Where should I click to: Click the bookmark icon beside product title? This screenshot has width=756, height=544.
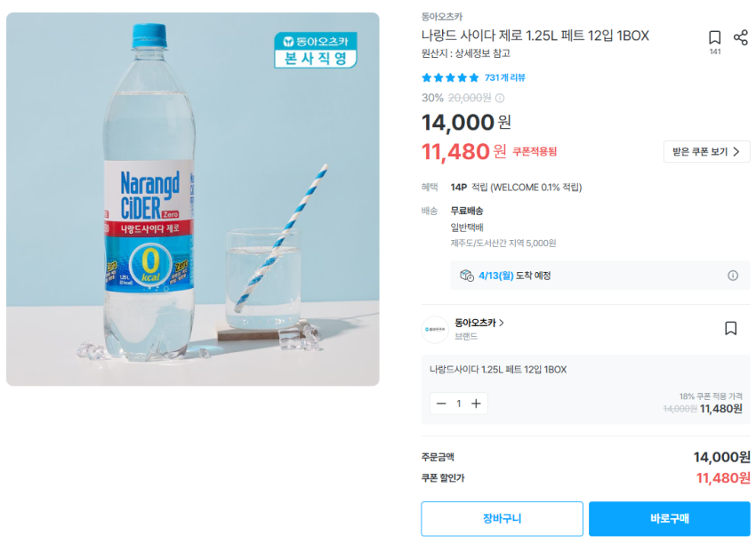tap(714, 37)
